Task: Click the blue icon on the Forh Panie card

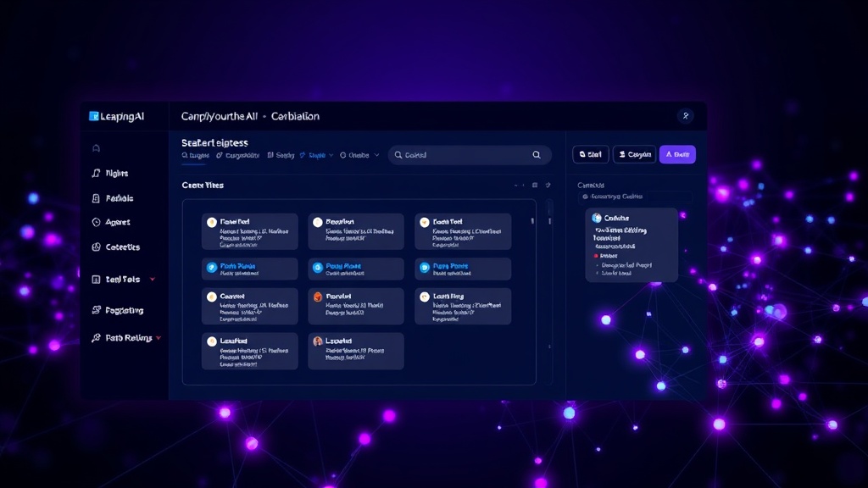Action: [x=211, y=267]
